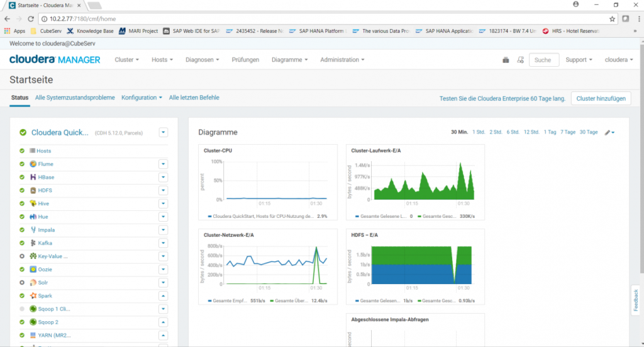Set time range to 1 Tag
This screenshot has height=347, width=644.
[550, 132]
